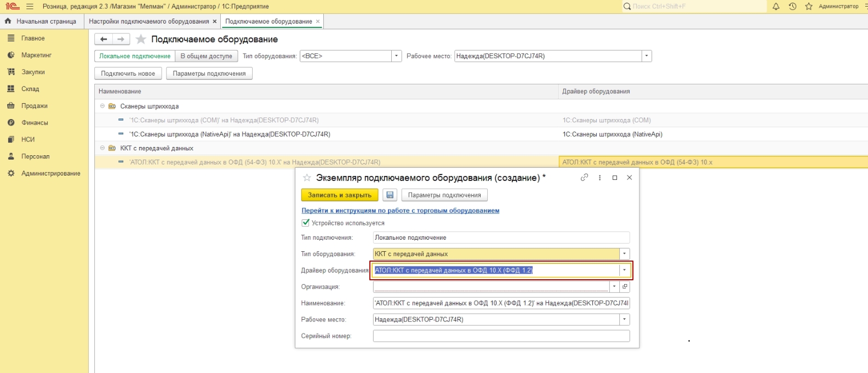Open the Закупки section
Image resolution: width=868 pixels, height=373 pixels.
click(x=33, y=72)
